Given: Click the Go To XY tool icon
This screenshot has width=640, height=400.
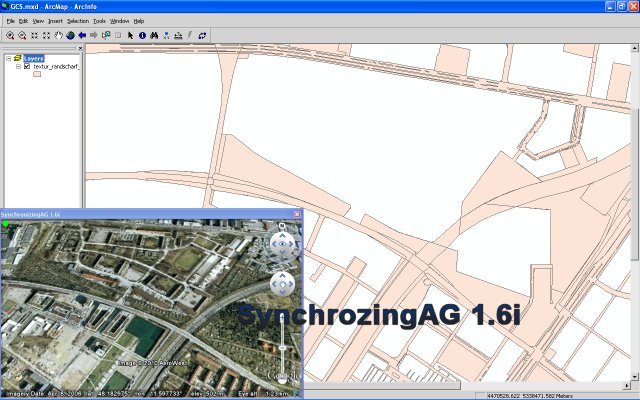Looking at the screenshot, I should [166, 36].
